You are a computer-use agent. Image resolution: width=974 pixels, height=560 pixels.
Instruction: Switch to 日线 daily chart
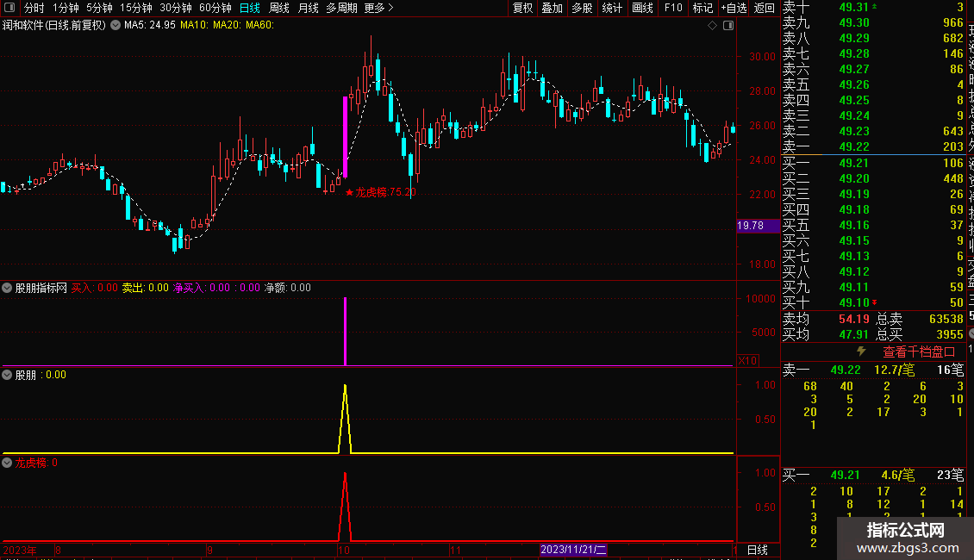pos(250,8)
